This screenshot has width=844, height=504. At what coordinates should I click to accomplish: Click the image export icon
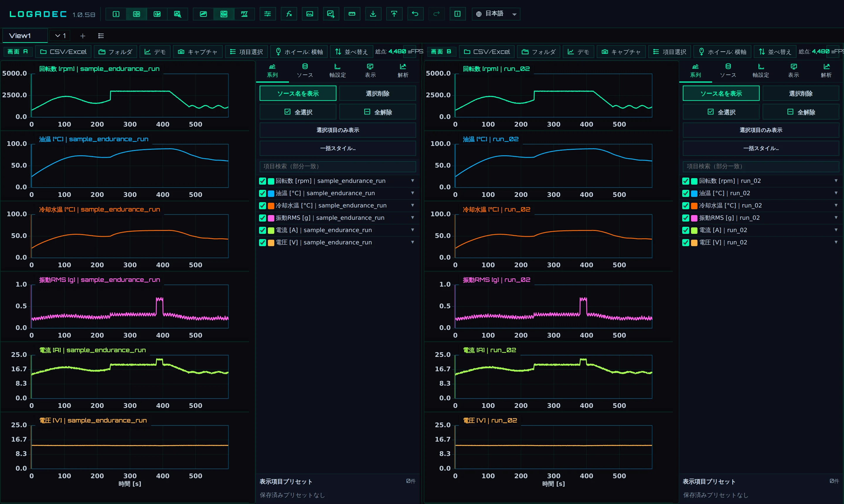pos(310,14)
